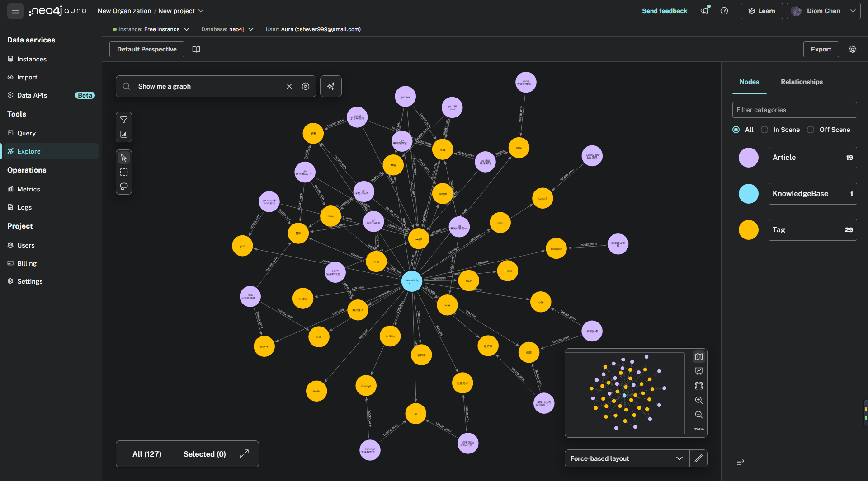Open Query in the Tools sidebar
Viewport: 868px width, 481px height.
click(26, 133)
